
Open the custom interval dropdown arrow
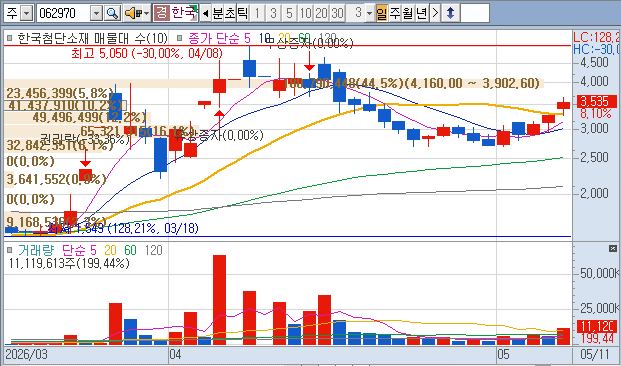(x=370, y=13)
